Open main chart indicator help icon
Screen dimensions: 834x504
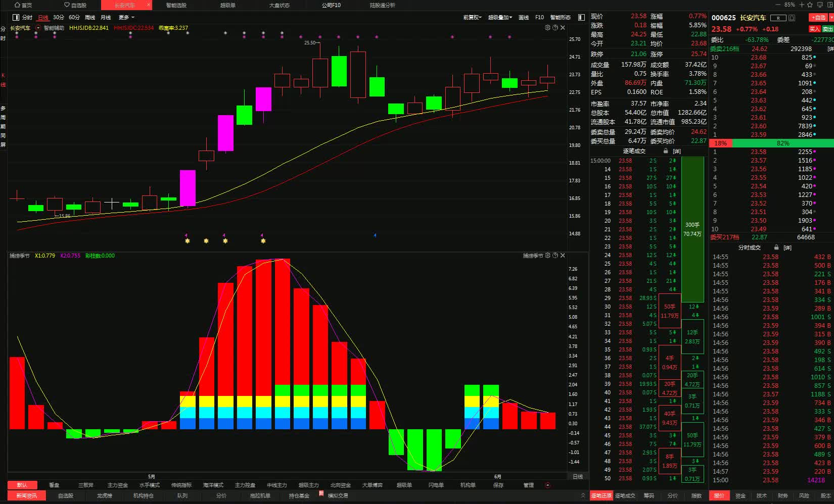[x=555, y=28]
